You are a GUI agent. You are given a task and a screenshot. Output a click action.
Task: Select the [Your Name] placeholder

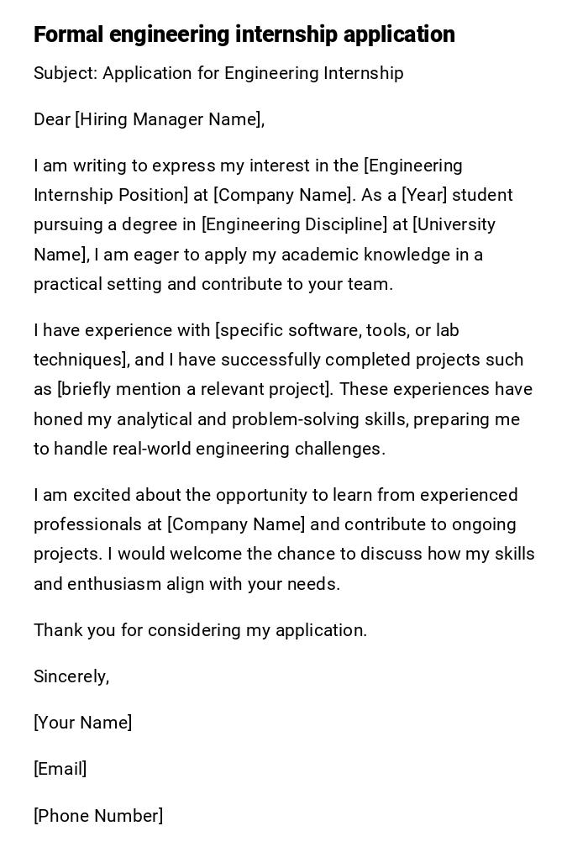(x=82, y=723)
